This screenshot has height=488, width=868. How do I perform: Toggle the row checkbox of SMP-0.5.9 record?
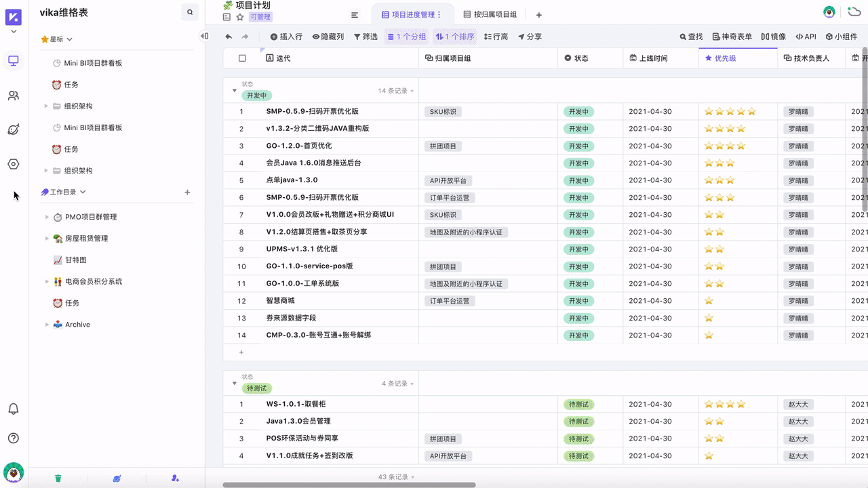241,111
